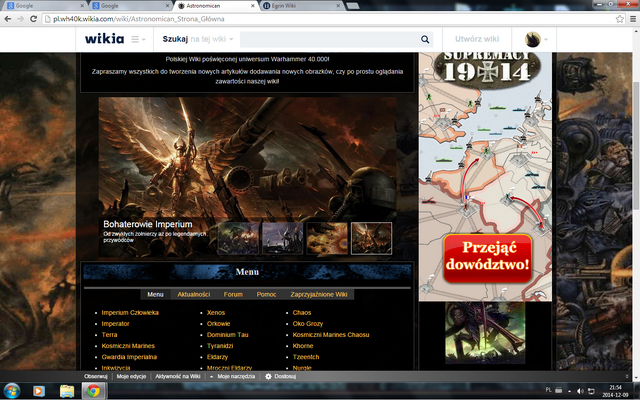Open the Kosmiczni Marines Chaosu link

click(331, 335)
